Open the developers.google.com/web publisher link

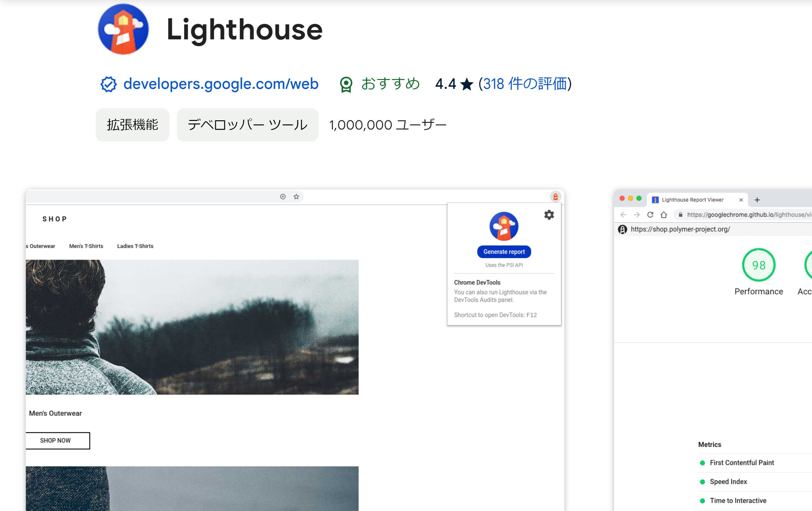[221, 84]
